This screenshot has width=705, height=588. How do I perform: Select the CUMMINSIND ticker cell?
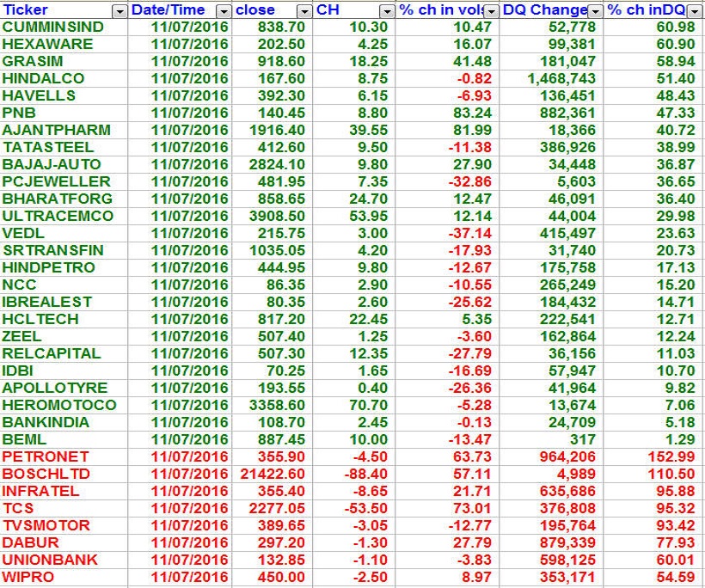point(53,27)
